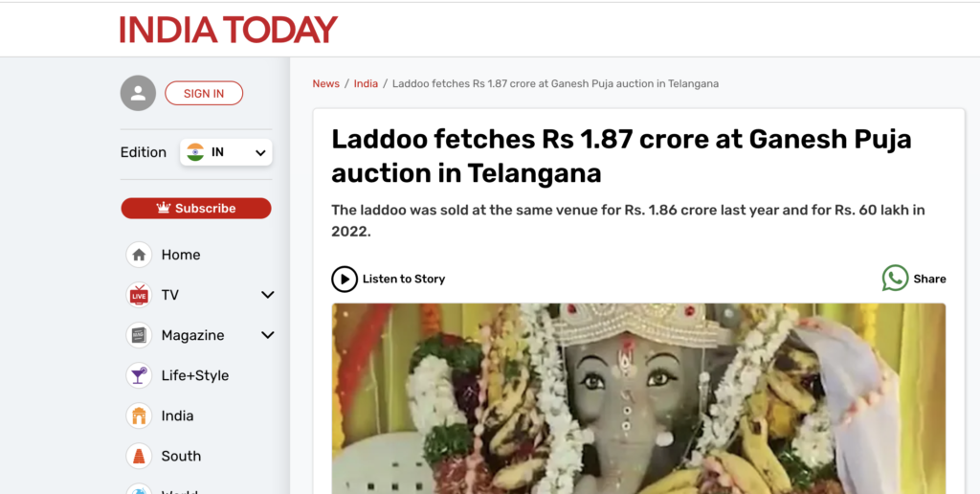Click the India Gate icon
This screenshot has width=980, height=494.
[139, 415]
